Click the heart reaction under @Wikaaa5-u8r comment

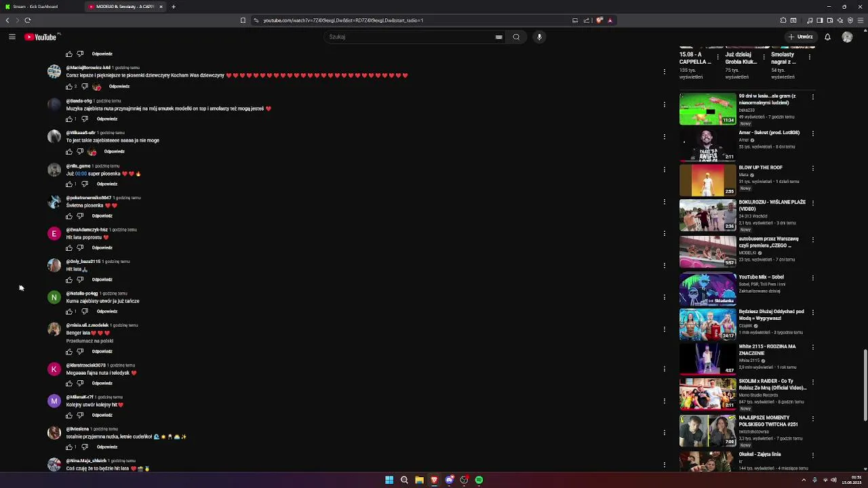92,152
